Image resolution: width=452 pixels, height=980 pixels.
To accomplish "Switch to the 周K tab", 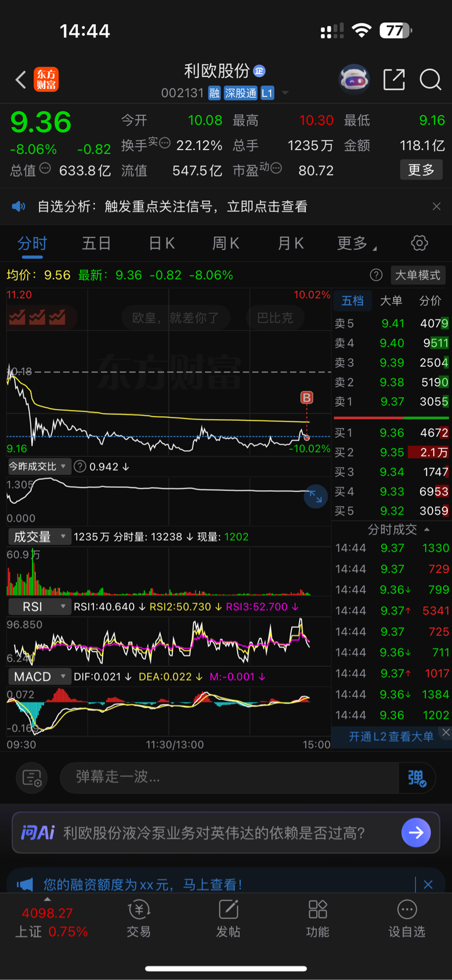I will point(225,243).
